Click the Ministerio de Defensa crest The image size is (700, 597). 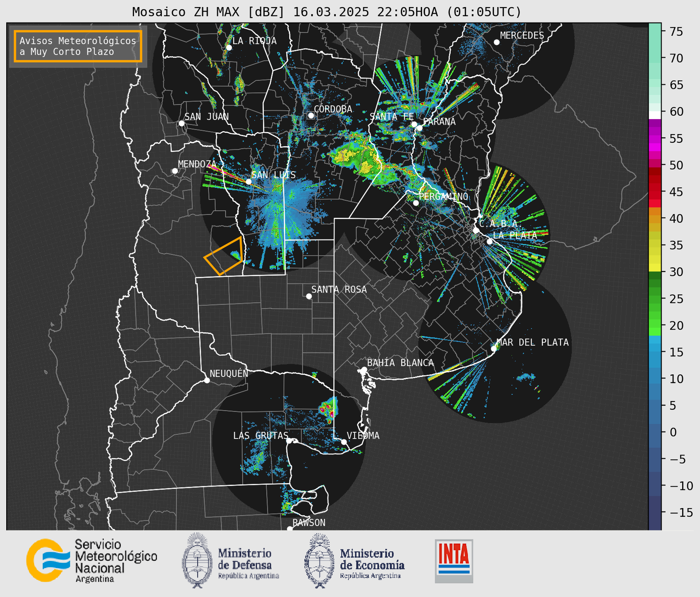click(197, 560)
